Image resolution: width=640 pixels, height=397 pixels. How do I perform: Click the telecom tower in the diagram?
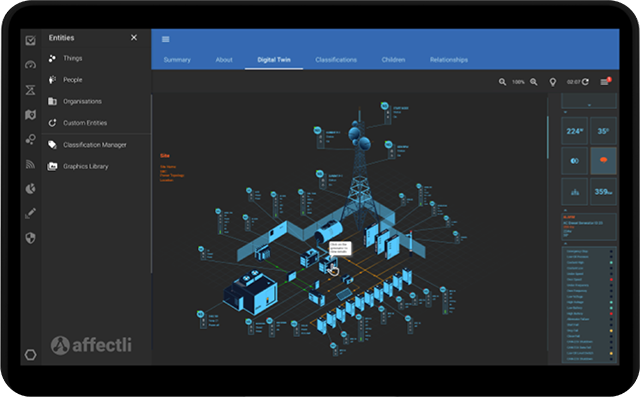(359, 175)
